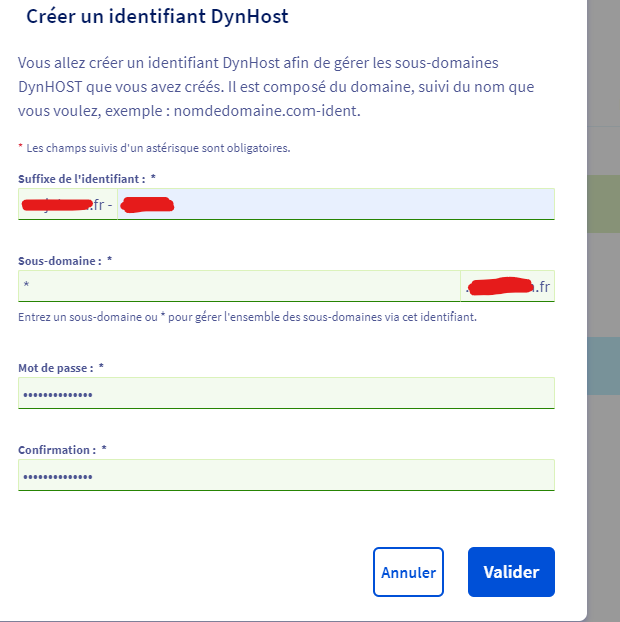Click the "Sous-domaine" field label

pos(60,260)
